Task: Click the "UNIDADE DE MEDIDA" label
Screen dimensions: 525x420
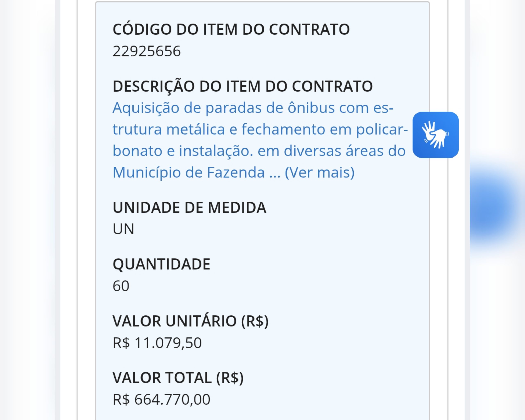Action: [x=189, y=208]
